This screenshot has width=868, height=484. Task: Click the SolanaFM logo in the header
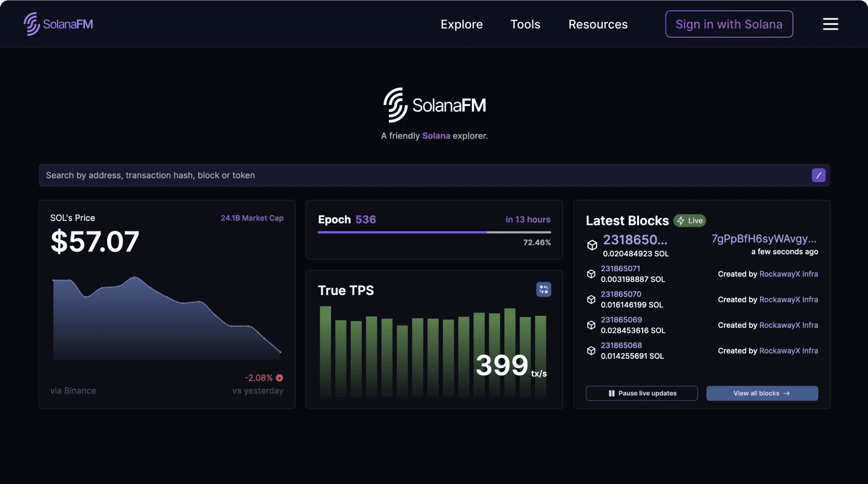pos(59,24)
